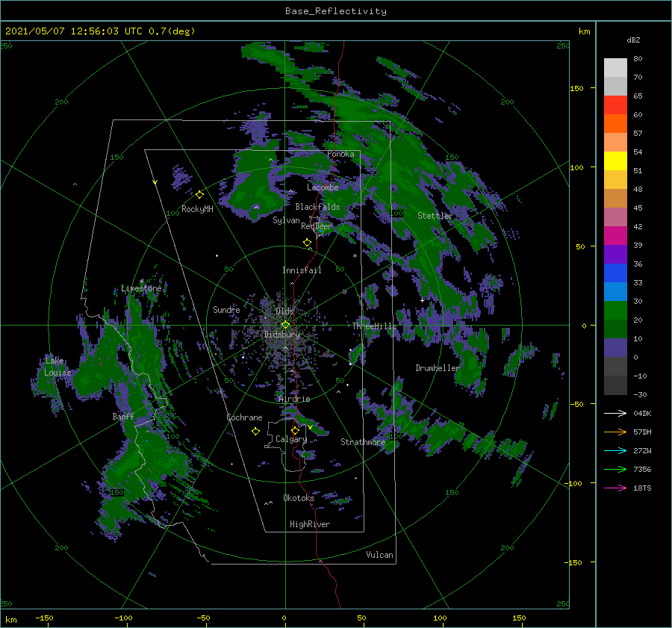The width and height of the screenshot is (672, 628).
Task: Click the -150 value on bottom axis
Action: point(44,618)
